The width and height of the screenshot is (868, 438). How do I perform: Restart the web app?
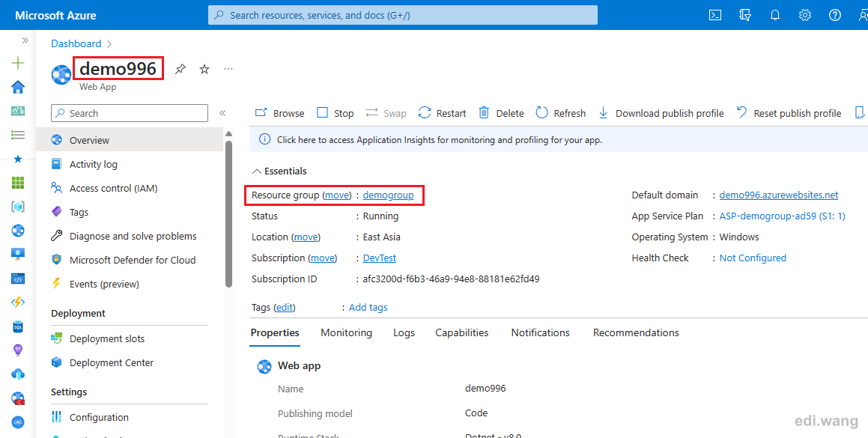point(443,113)
